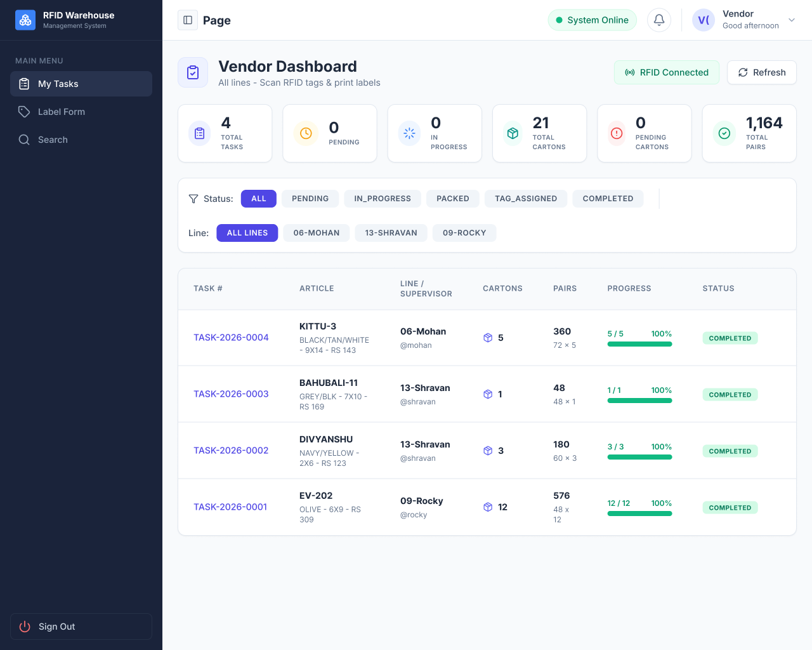Viewport: 812px width, 650px height.
Task: Open the notifications bell
Action: 659,20
